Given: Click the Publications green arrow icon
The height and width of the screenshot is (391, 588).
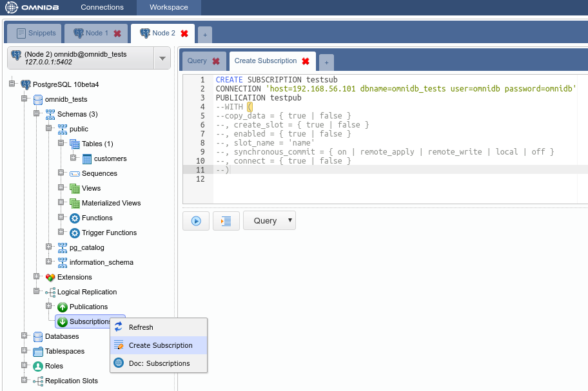Looking at the screenshot, I should (63, 307).
